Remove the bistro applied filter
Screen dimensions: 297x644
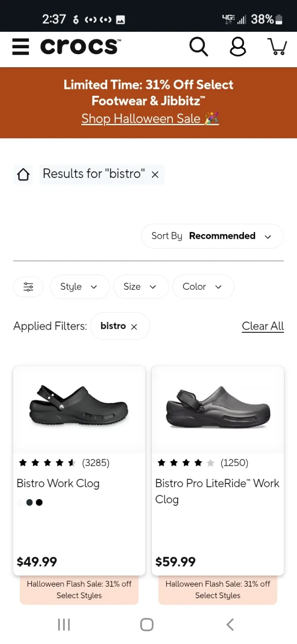coord(134,326)
